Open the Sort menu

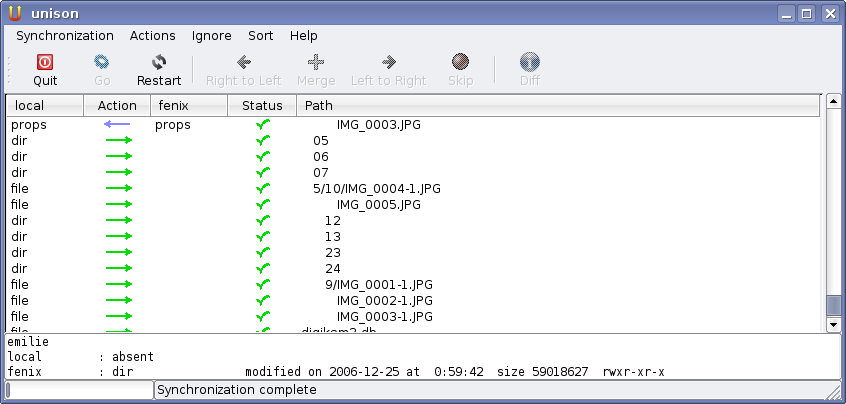(261, 36)
